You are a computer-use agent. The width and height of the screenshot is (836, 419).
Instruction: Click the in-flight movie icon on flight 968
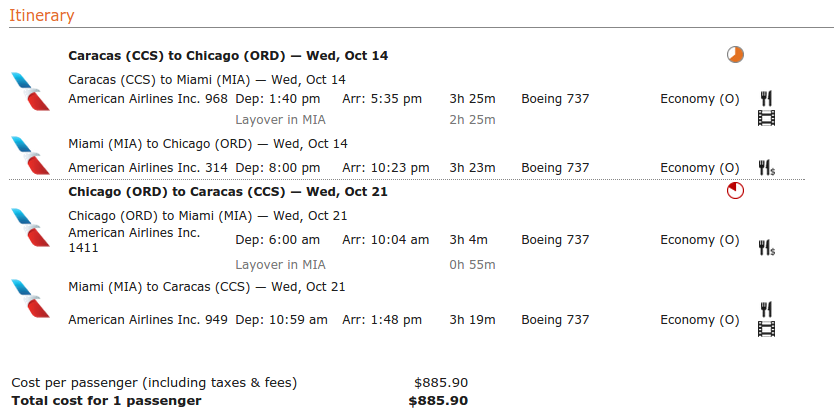pyautogui.click(x=766, y=118)
